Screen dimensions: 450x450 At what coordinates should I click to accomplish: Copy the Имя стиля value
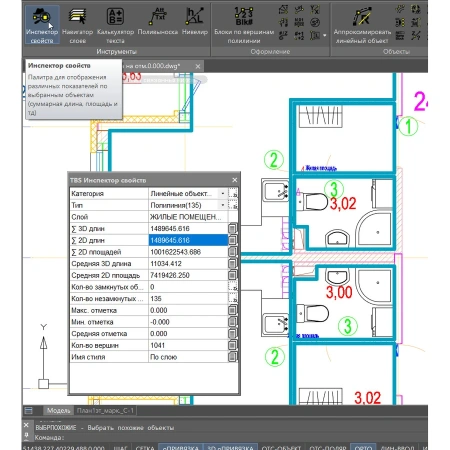[x=233, y=357]
